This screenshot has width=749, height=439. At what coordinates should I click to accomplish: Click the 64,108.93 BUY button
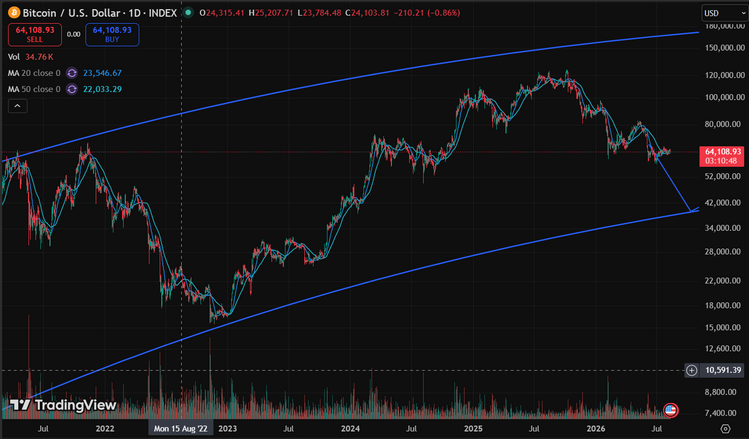click(x=112, y=34)
